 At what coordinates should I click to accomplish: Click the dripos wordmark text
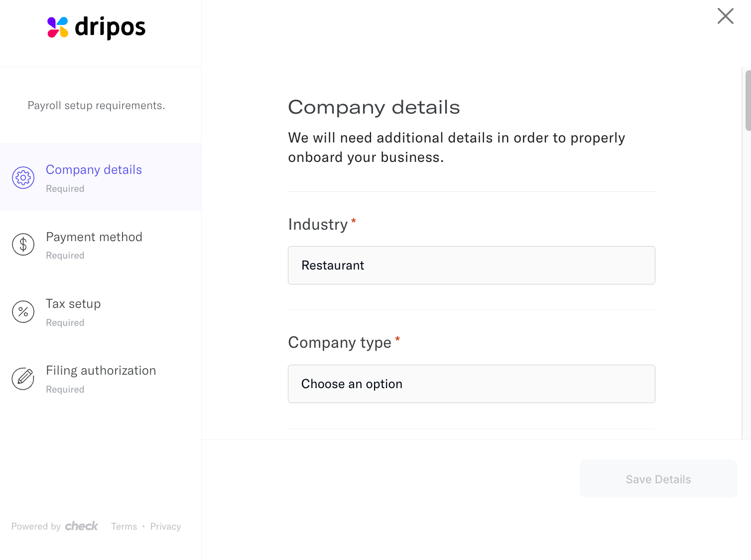coord(110,27)
